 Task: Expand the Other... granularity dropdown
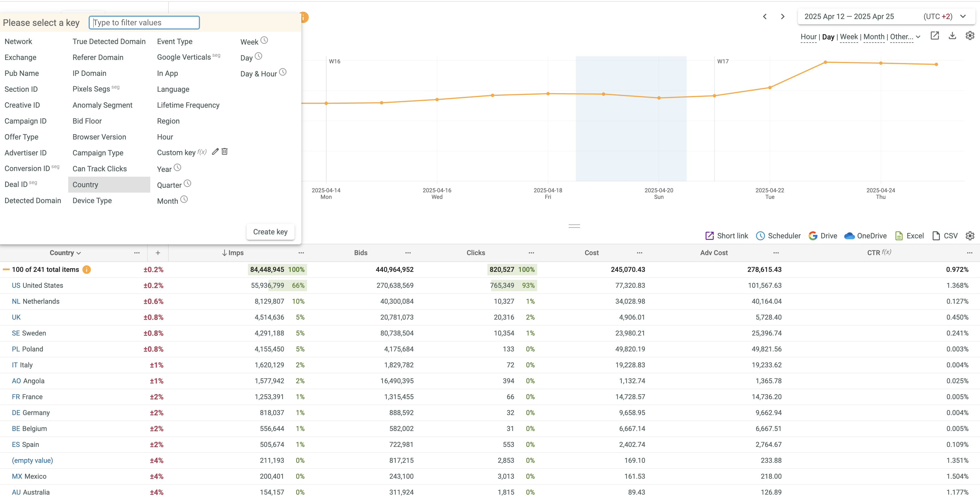point(905,37)
